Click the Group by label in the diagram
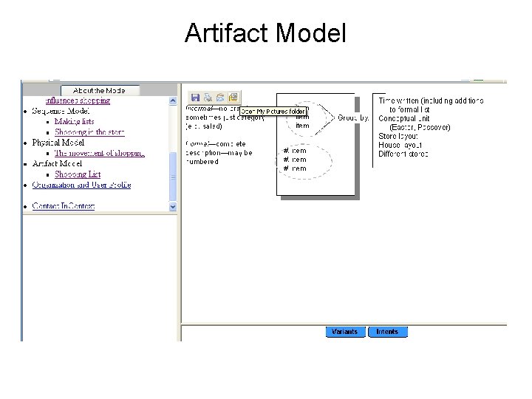Screen dimensions: 532x399 [x=353, y=117]
